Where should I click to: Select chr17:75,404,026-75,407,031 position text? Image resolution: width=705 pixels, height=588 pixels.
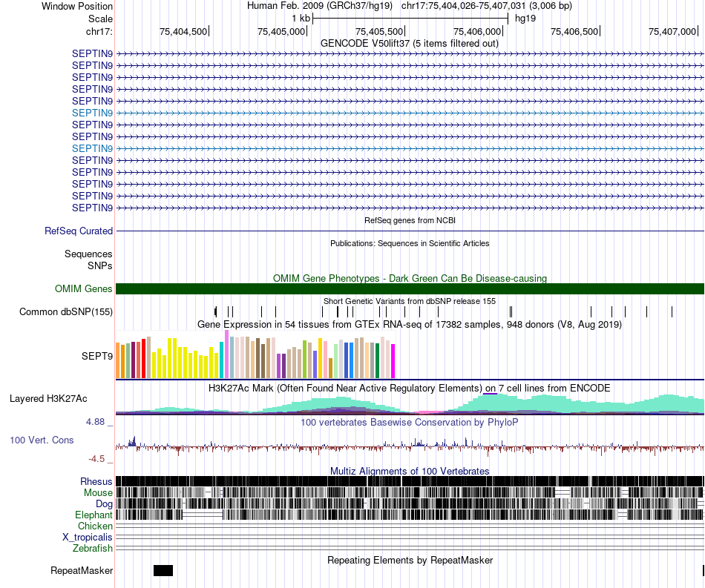tap(487, 6)
